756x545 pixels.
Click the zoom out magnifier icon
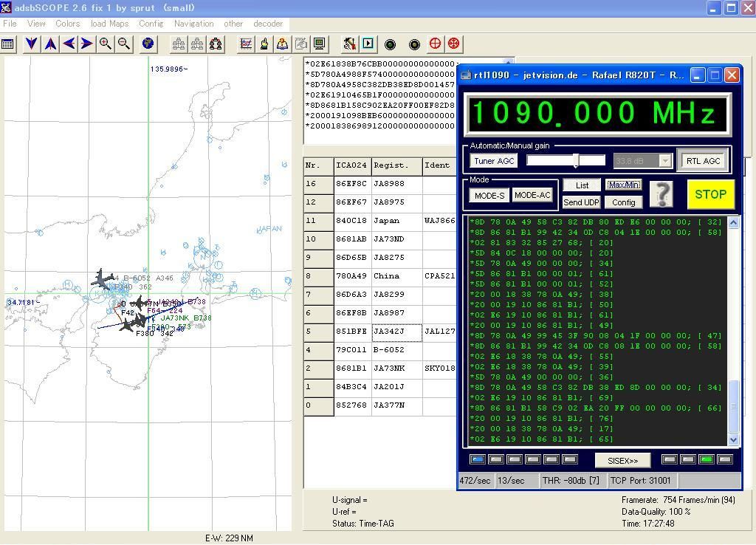point(124,44)
